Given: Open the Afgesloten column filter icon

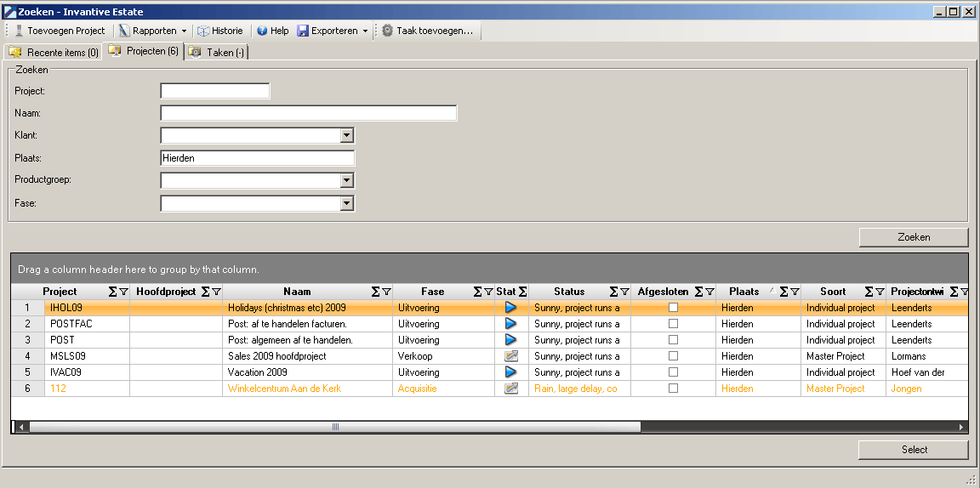Looking at the screenshot, I should pyautogui.click(x=709, y=292).
